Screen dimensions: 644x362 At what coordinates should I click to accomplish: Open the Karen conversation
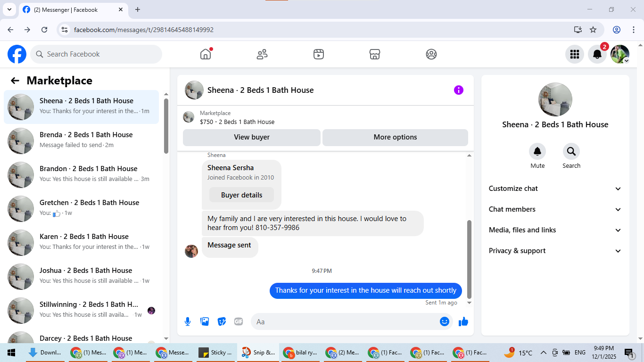tap(82, 243)
